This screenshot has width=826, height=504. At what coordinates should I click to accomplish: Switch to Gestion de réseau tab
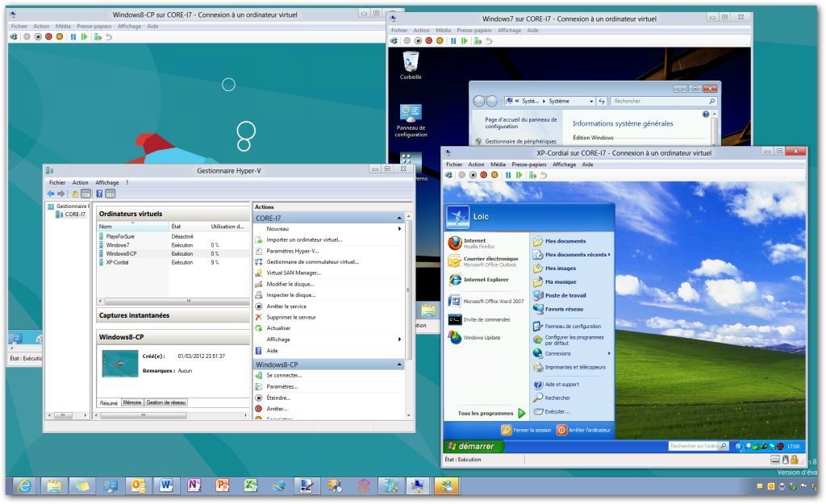(x=166, y=402)
